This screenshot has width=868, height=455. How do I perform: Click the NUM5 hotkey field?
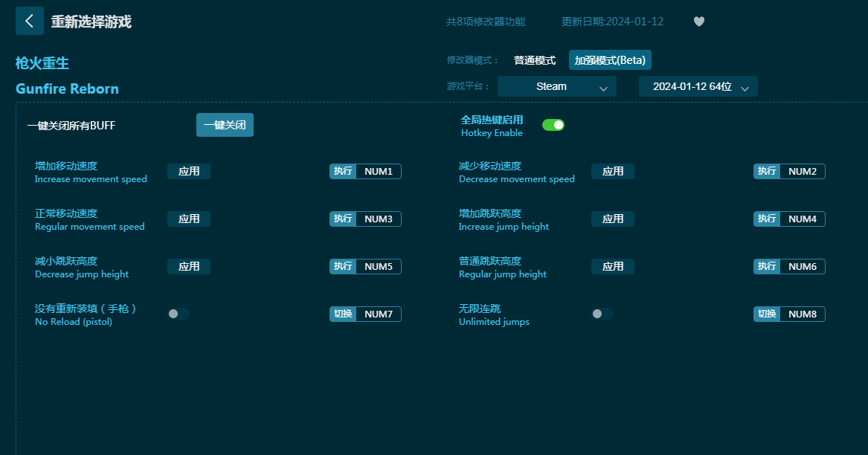[x=379, y=267]
